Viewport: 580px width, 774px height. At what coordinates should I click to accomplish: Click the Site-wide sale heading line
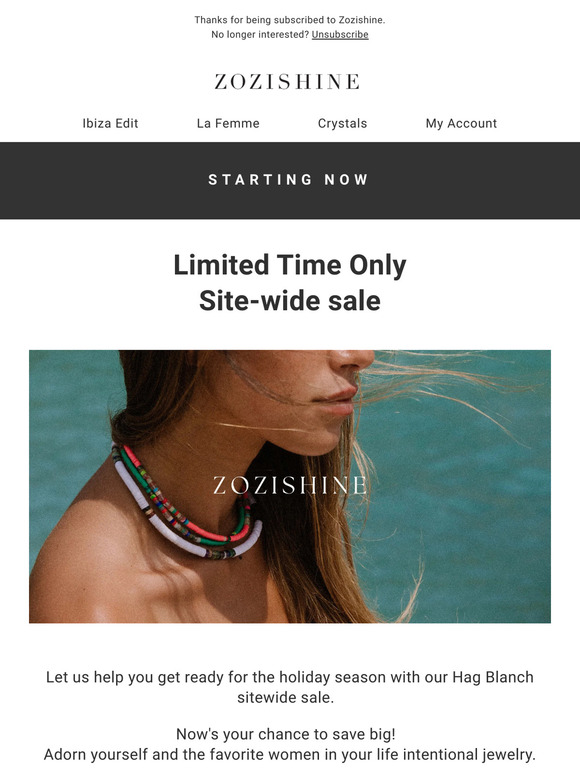click(x=290, y=301)
